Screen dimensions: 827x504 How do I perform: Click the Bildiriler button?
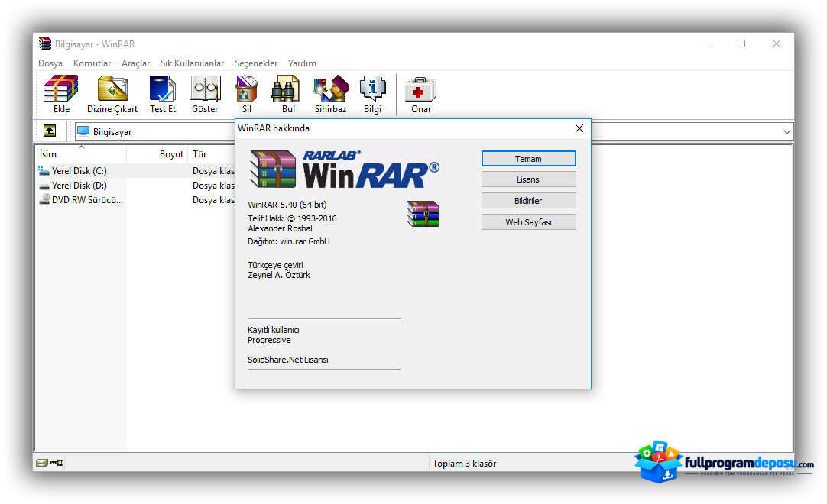click(x=528, y=200)
